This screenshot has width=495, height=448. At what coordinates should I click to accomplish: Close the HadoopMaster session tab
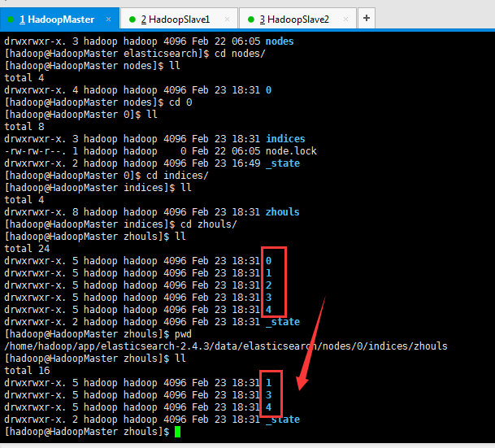108,20
